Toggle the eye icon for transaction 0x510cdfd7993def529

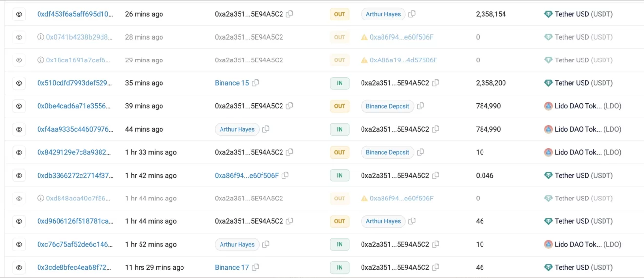(19, 83)
